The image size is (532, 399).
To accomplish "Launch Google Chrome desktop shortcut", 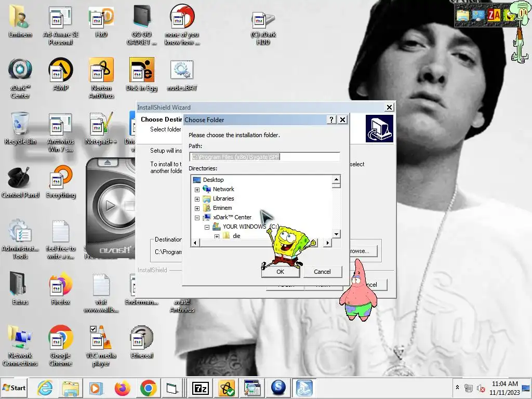I will point(60,345).
